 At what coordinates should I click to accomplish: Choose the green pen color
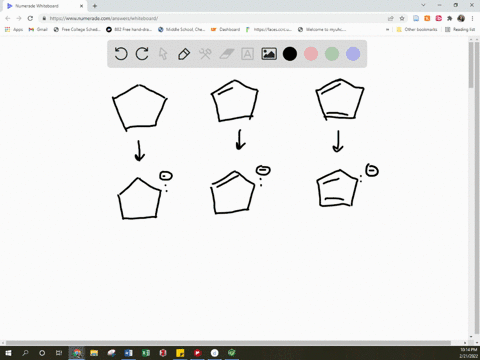tap(332, 54)
